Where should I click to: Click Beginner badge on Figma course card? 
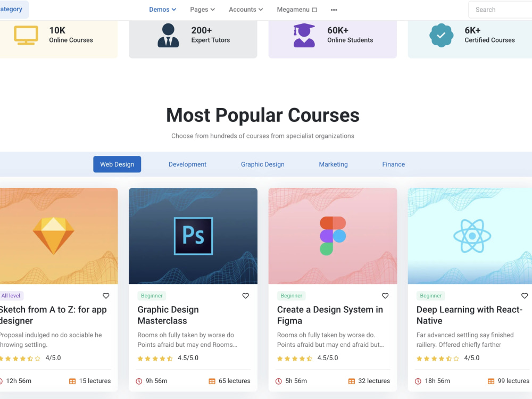pyautogui.click(x=291, y=295)
